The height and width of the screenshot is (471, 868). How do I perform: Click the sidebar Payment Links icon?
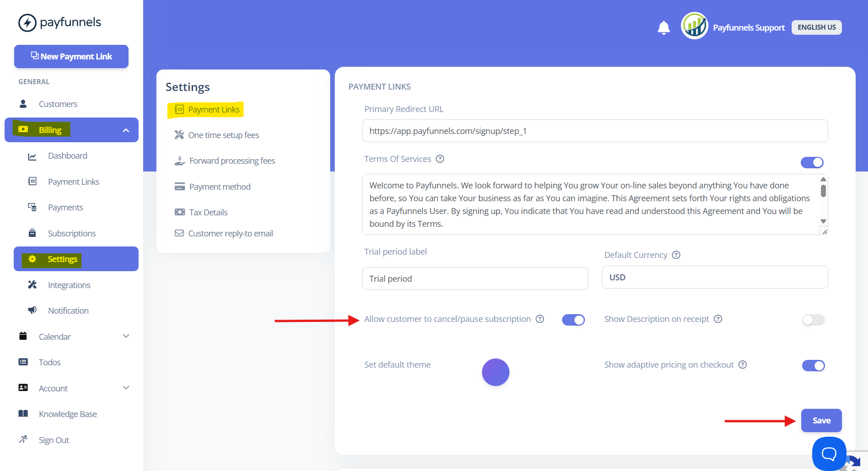(32, 182)
